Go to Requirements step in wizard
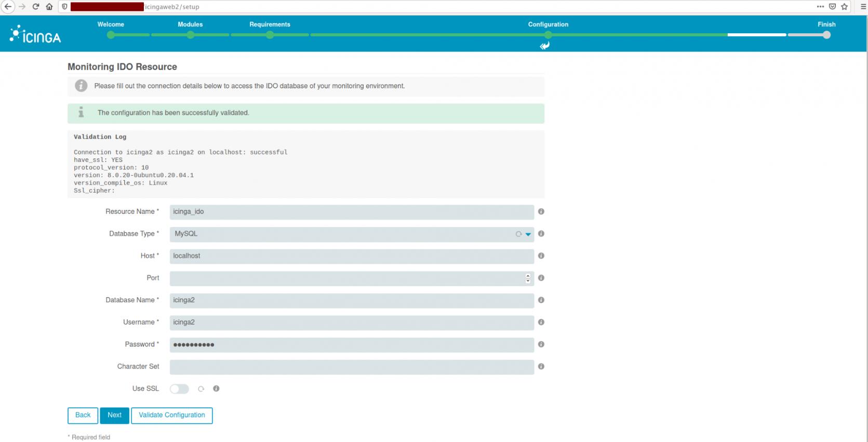This screenshot has width=868, height=442. pyautogui.click(x=270, y=24)
